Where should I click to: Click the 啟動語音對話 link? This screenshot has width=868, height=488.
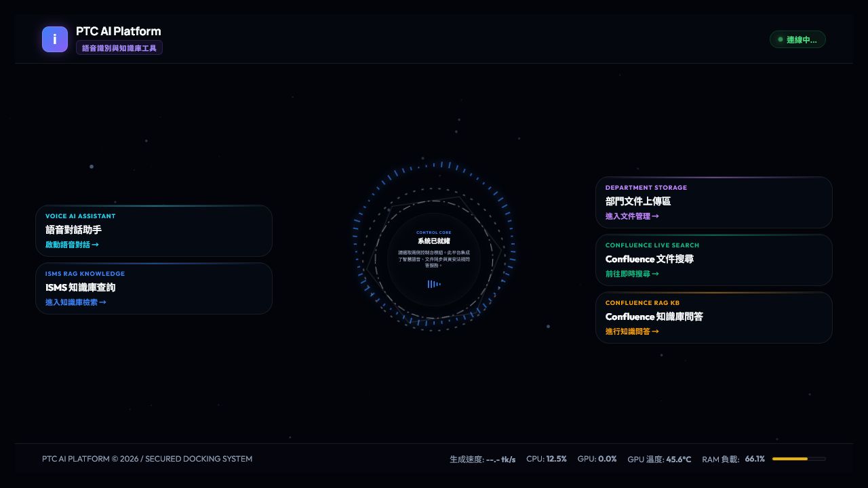72,245
